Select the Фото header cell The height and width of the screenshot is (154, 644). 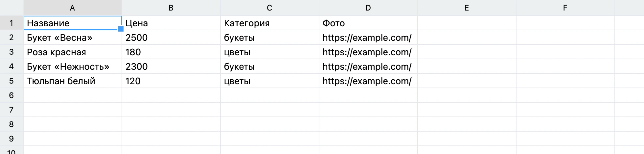coord(368,23)
